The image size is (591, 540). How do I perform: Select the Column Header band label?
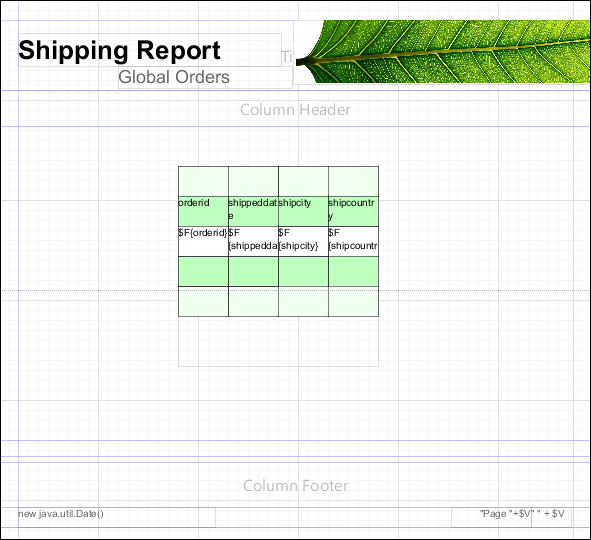click(x=295, y=110)
